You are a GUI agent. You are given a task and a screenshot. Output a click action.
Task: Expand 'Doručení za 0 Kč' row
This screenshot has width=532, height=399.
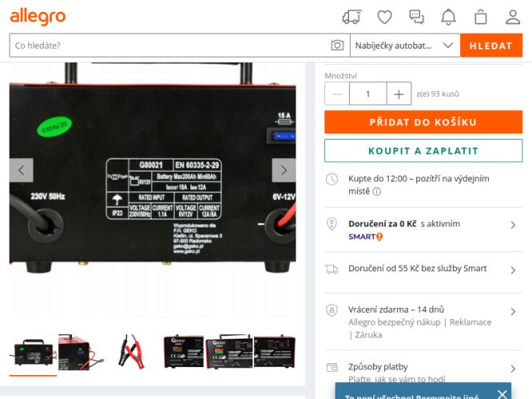click(x=423, y=230)
